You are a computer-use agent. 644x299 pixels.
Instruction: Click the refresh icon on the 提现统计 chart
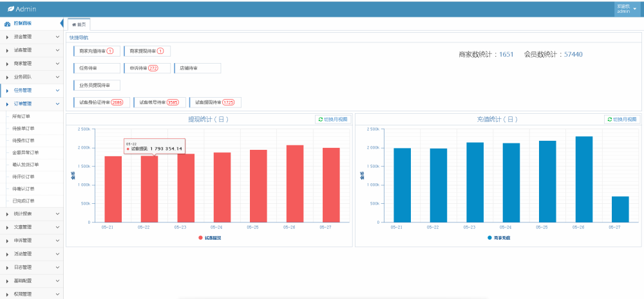[321, 120]
